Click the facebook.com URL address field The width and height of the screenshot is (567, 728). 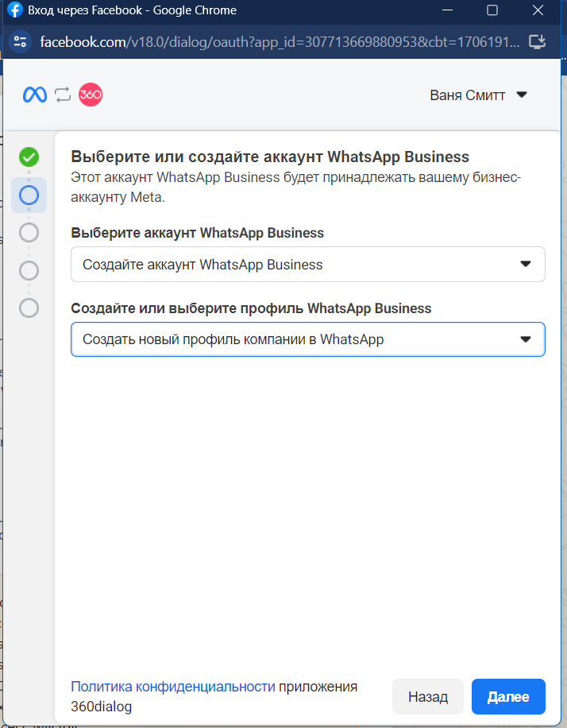click(280, 42)
